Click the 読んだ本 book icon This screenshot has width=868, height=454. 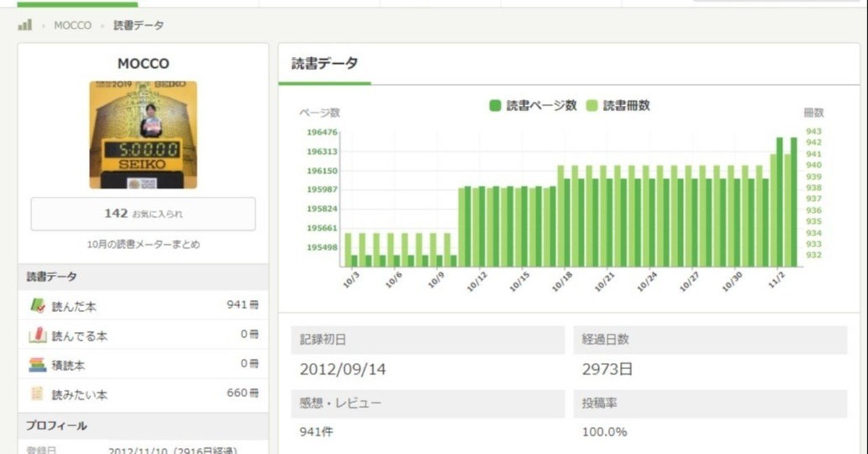37,306
